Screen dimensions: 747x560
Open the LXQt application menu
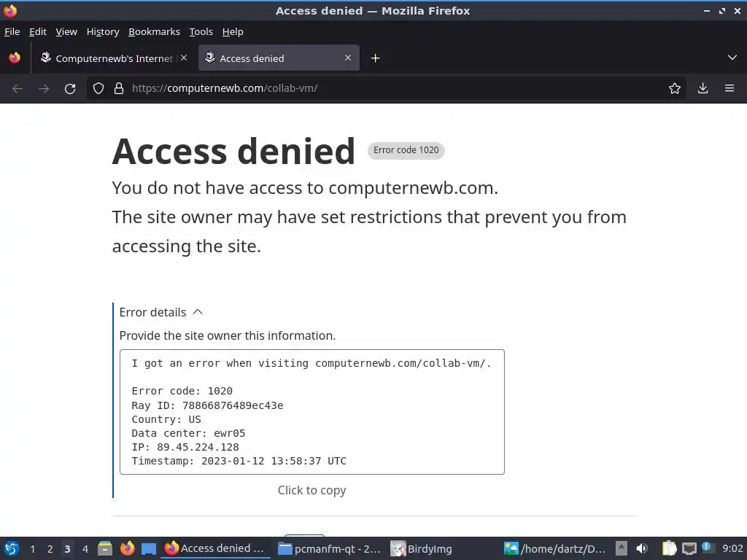(x=12, y=548)
